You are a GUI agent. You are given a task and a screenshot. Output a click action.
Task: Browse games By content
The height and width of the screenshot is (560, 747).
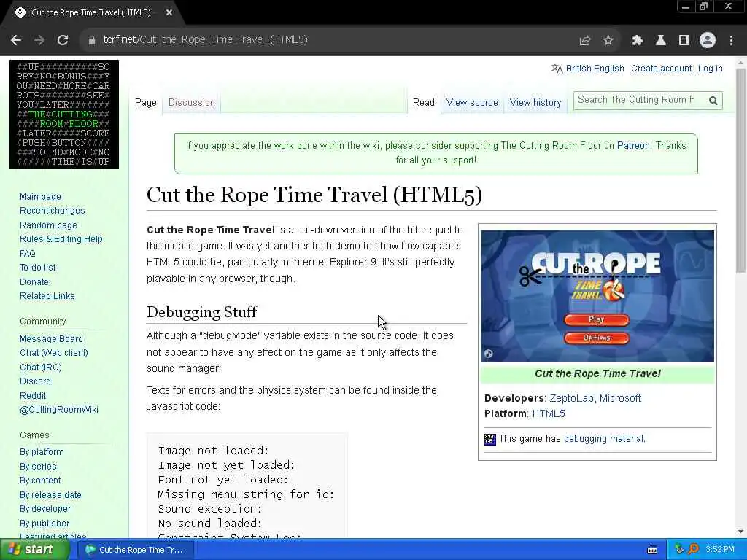click(x=41, y=481)
